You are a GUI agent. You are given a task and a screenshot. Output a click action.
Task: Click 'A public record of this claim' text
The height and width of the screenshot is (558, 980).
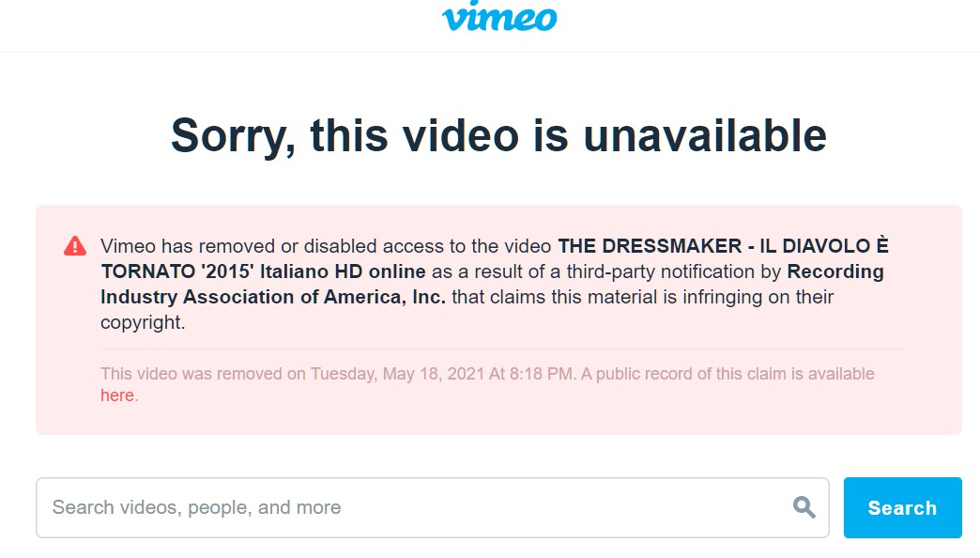[x=683, y=374]
